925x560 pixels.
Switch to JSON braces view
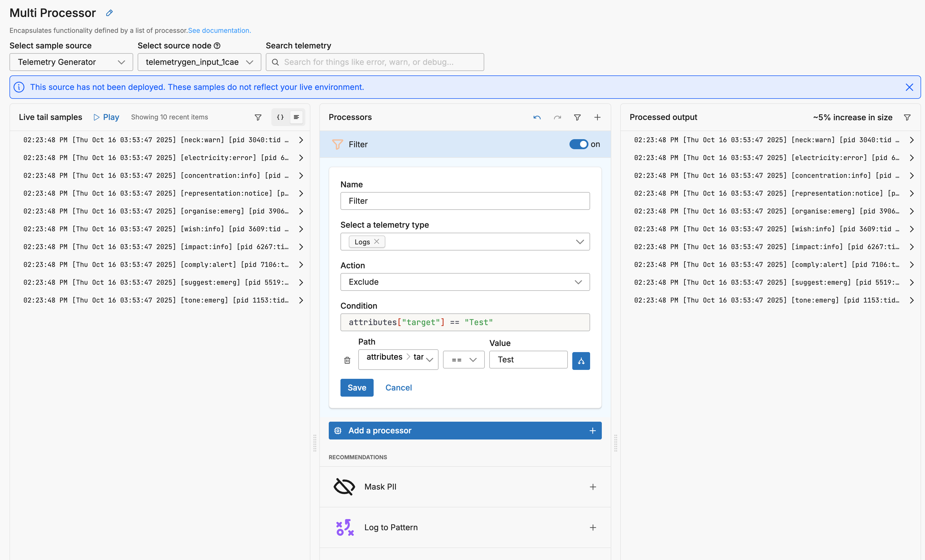coord(280,117)
